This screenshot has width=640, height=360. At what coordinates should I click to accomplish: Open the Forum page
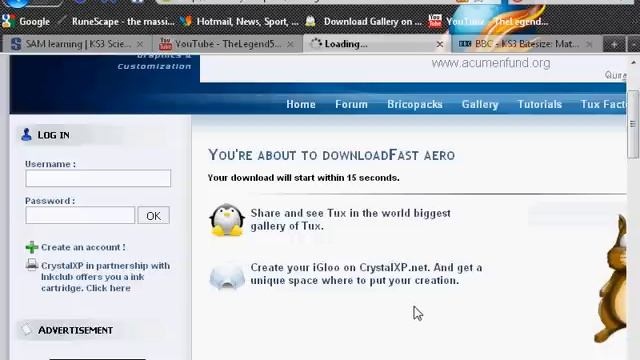coord(351,104)
